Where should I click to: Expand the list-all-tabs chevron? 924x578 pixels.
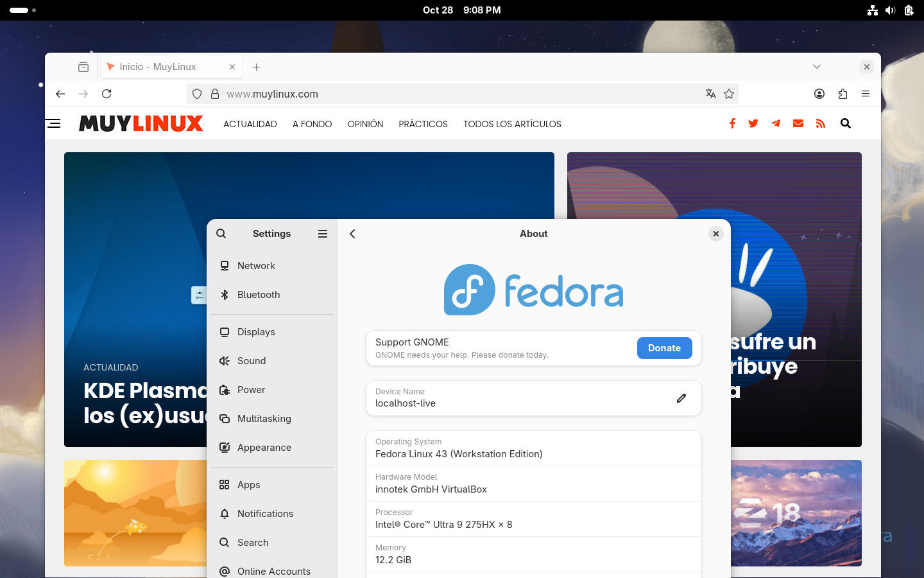click(816, 66)
